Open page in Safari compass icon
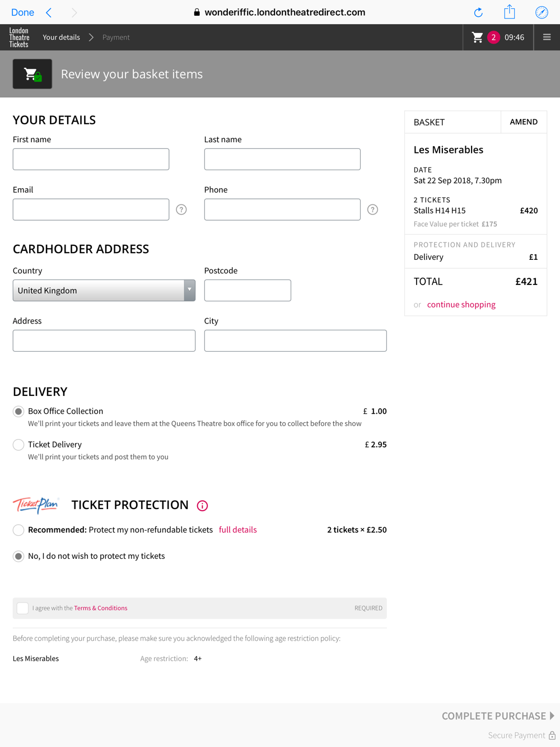560x747 pixels. click(542, 12)
